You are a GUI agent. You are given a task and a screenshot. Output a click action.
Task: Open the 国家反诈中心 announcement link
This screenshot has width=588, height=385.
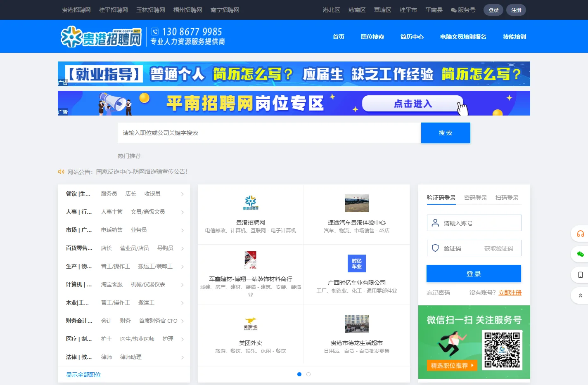(142, 172)
